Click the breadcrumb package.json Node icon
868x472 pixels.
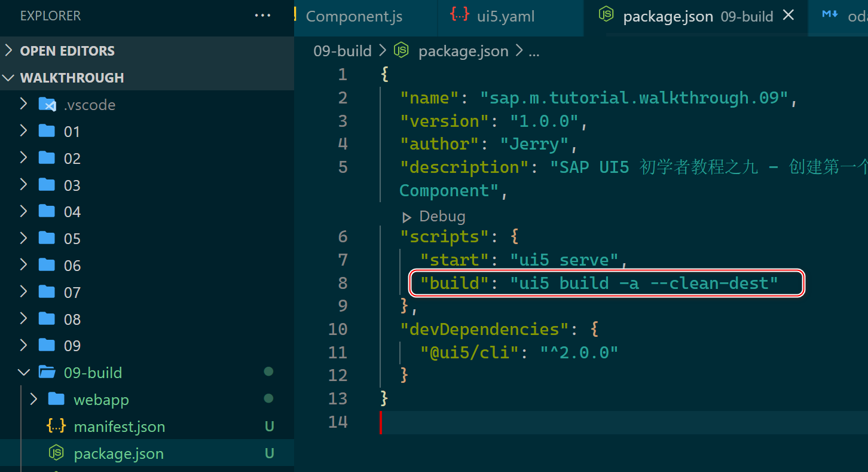[x=401, y=51]
